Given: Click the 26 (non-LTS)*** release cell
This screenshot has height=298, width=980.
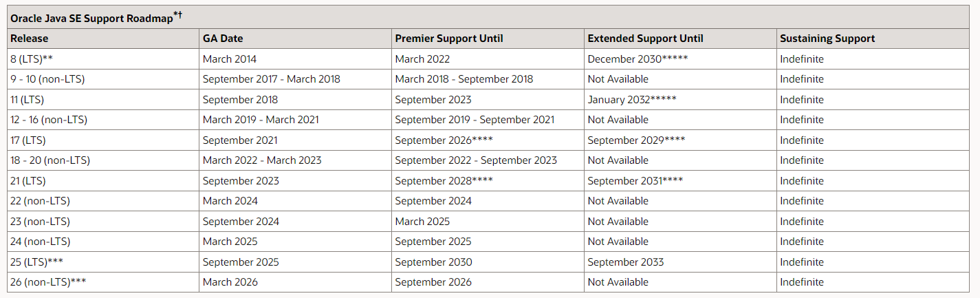Looking at the screenshot, I should tap(48, 282).
